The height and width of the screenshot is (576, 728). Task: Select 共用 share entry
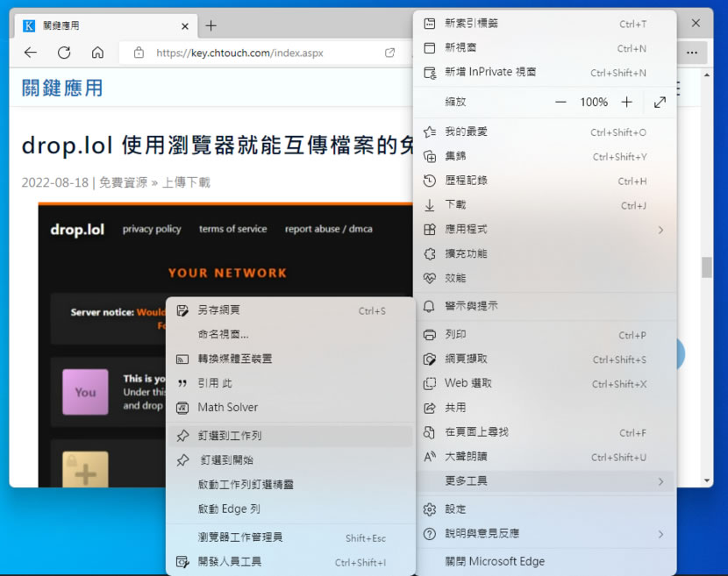coord(545,408)
